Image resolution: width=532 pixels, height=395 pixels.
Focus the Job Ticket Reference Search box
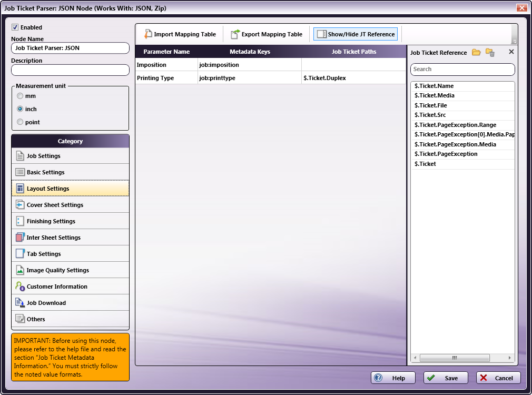click(462, 69)
